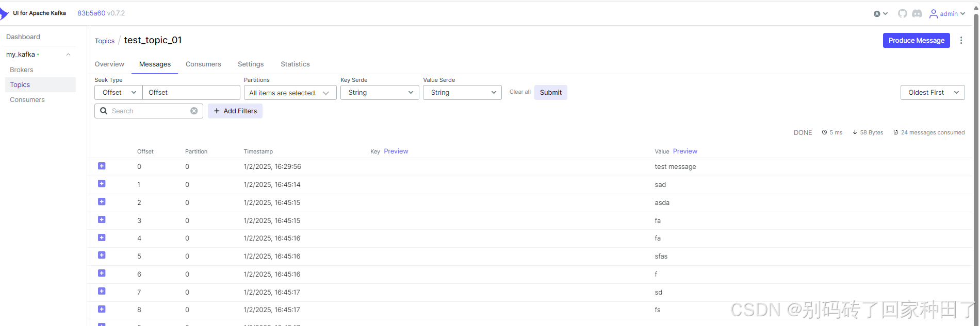
Task: Click the Partition column header
Action: pos(196,152)
